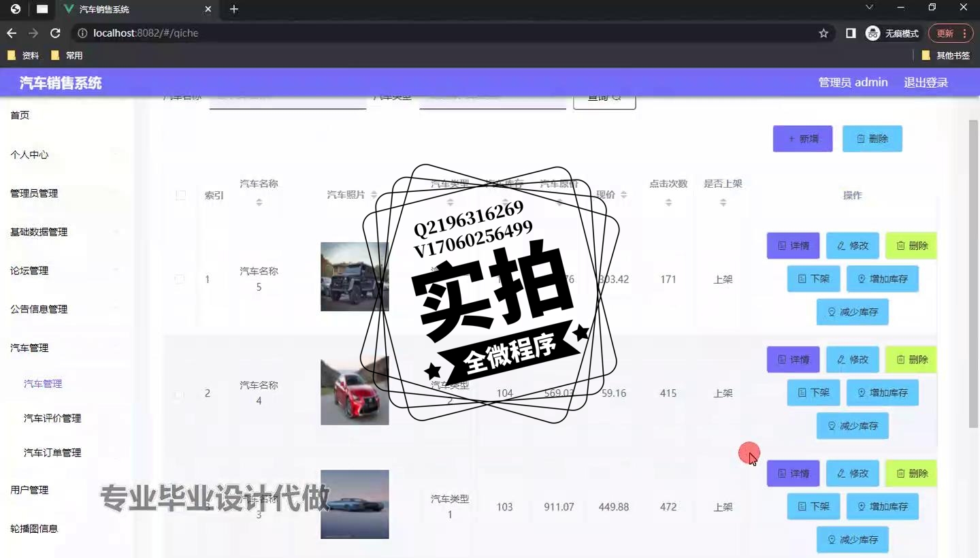Open 详情 for 汽车名称4 row
The image size is (980, 558).
pos(793,359)
